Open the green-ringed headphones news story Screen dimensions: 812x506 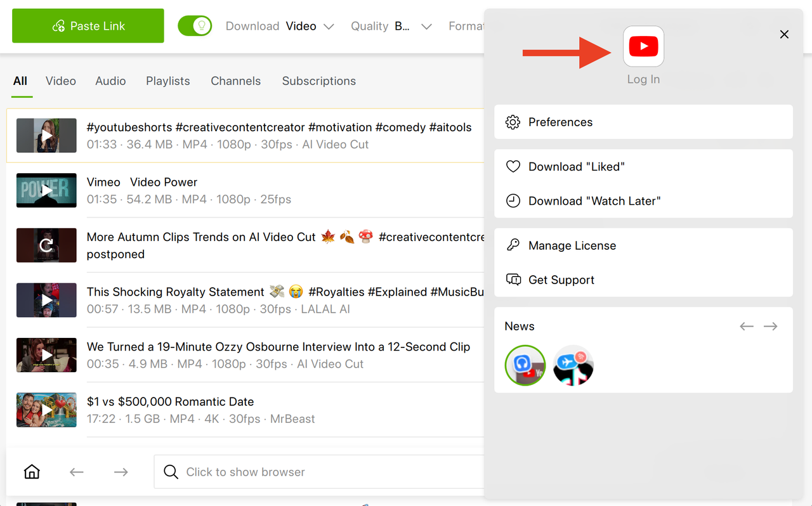click(x=525, y=365)
